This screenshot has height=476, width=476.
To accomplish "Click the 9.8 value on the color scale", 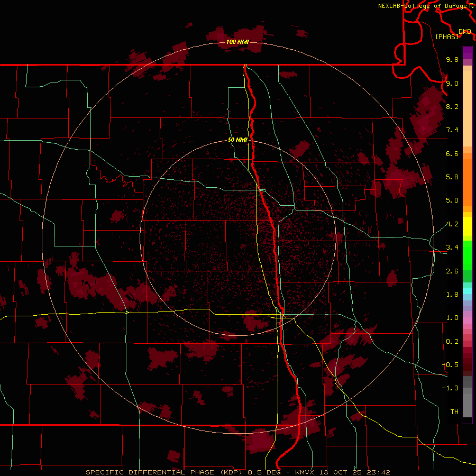I will pos(452,59).
